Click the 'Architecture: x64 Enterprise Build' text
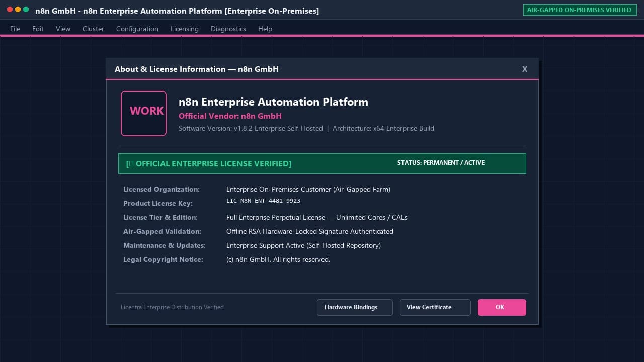 tap(383, 128)
